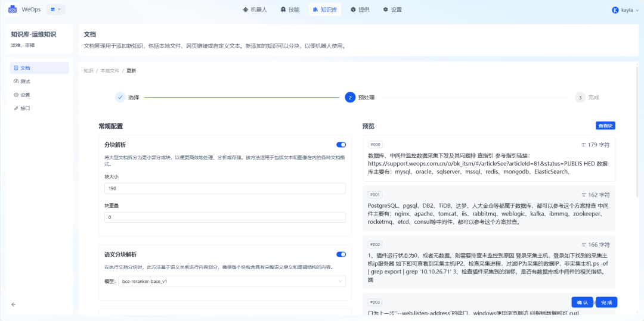This screenshot has width=644, height=321.
Task: Click the completed 选择 step checkmark
Action: click(120, 98)
